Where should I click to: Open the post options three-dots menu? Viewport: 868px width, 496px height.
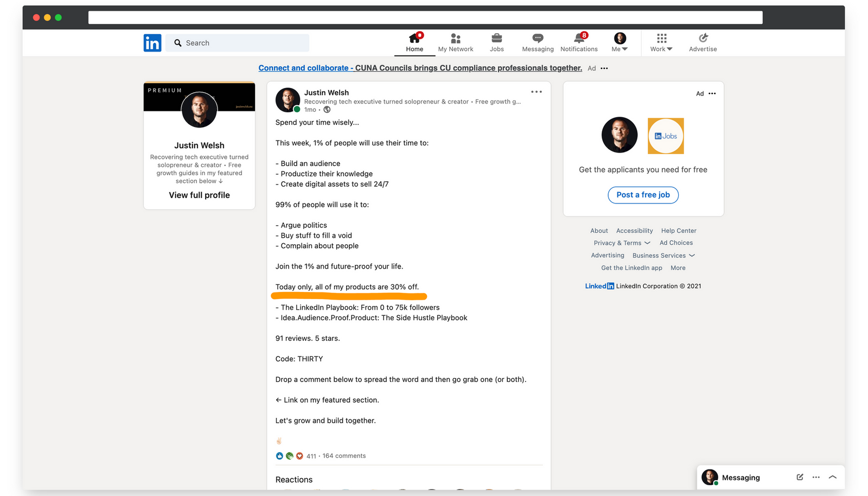pyautogui.click(x=537, y=92)
